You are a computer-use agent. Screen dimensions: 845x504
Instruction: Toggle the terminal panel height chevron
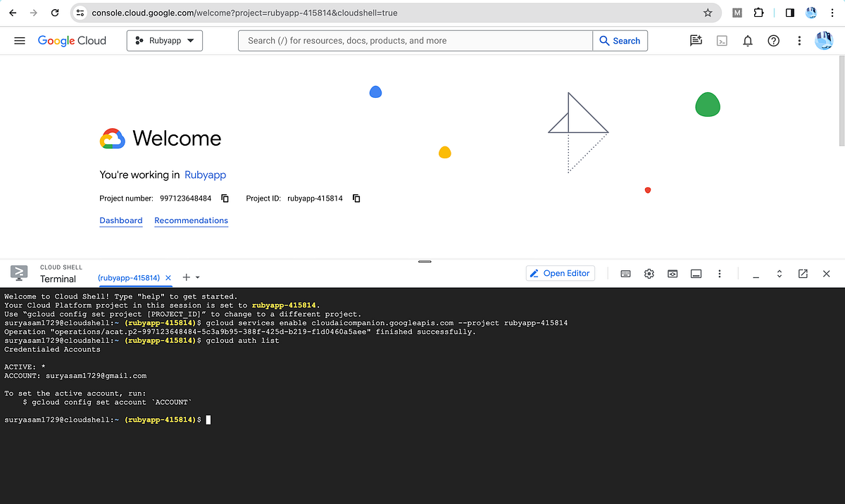(779, 273)
